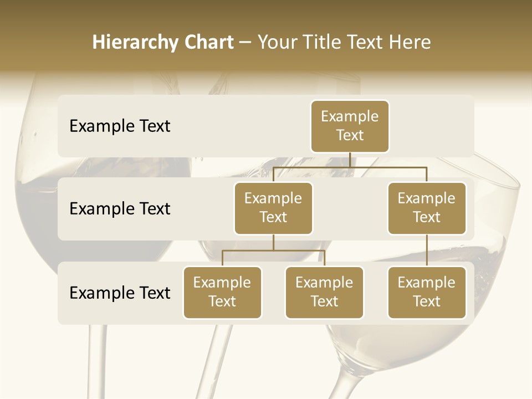Viewport: 532px width, 399px height.
Task: Click the middle-row right Example Text box
Action: click(427, 208)
